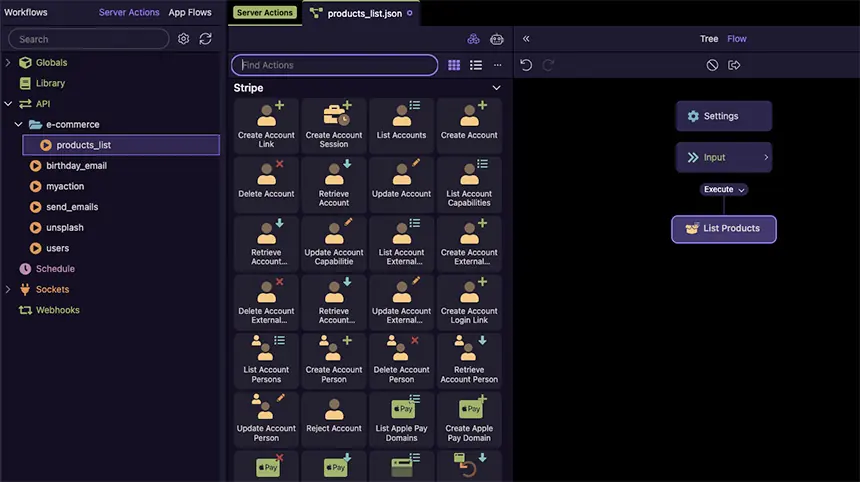Image resolution: width=860 pixels, height=482 pixels.
Task: Switch actions to list view
Action: click(476, 65)
